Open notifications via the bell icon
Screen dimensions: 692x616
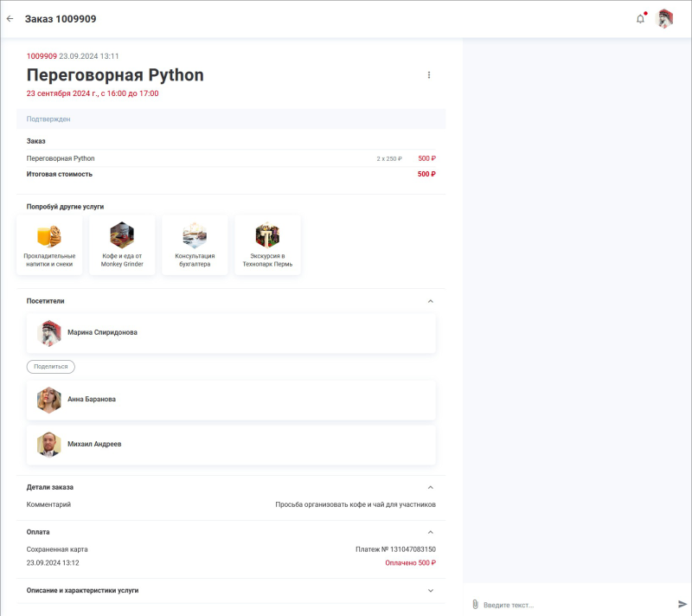point(641,17)
